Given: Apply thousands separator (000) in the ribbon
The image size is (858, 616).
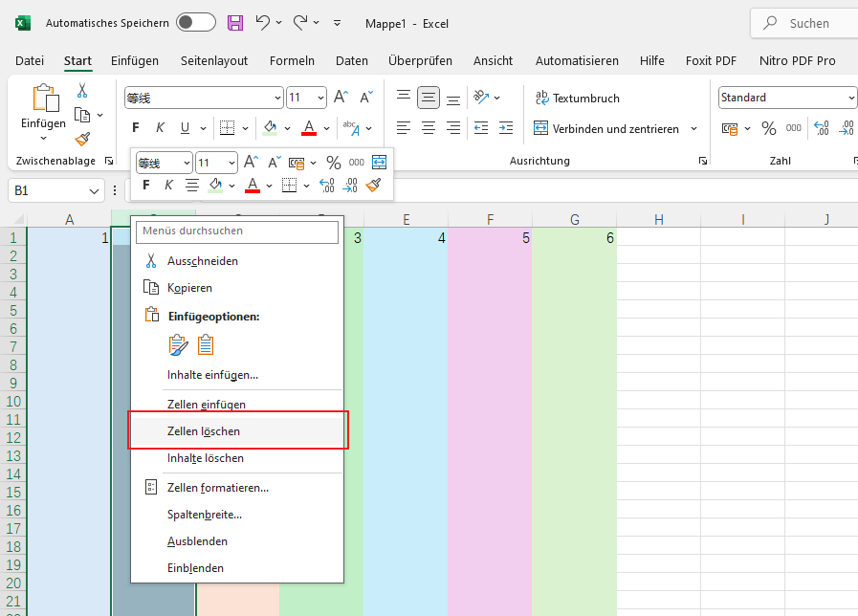Looking at the screenshot, I should (x=793, y=128).
